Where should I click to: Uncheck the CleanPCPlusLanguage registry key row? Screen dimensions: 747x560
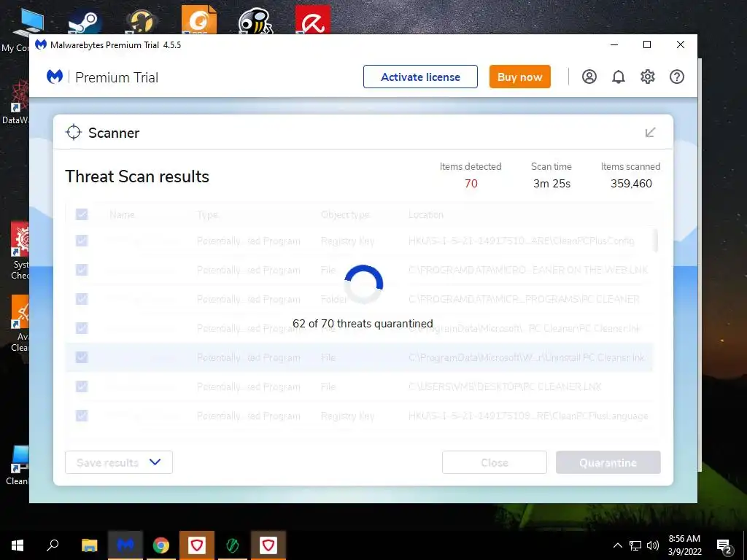point(82,416)
